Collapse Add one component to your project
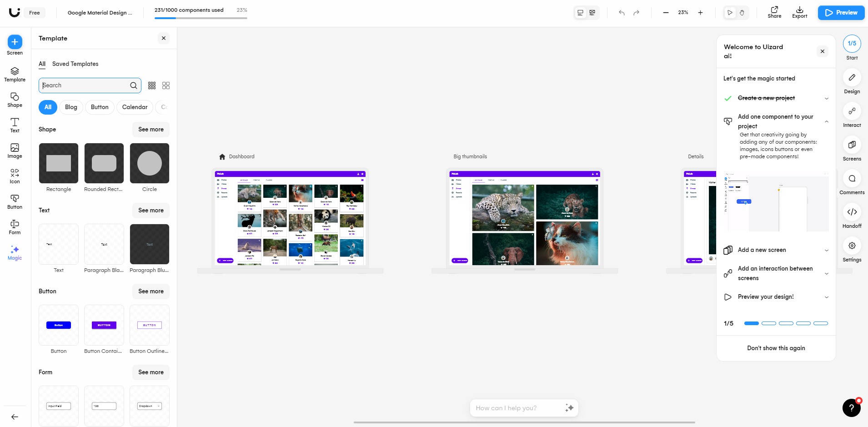 point(826,121)
